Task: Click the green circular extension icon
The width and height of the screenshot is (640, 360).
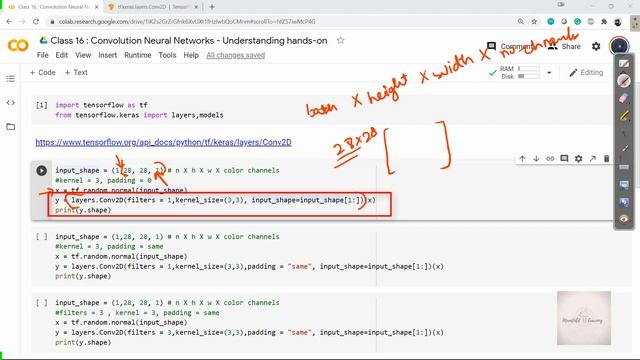Action: click(x=577, y=22)
